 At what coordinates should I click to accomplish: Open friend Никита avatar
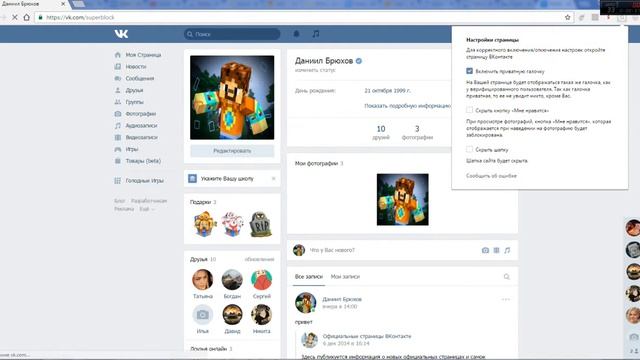(261, 315)
